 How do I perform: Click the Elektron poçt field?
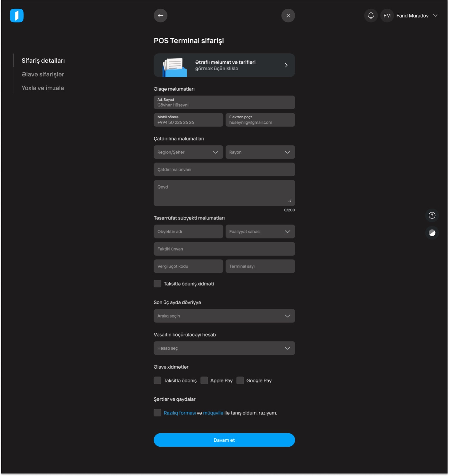pyautogui.click(x=260, y=120)
